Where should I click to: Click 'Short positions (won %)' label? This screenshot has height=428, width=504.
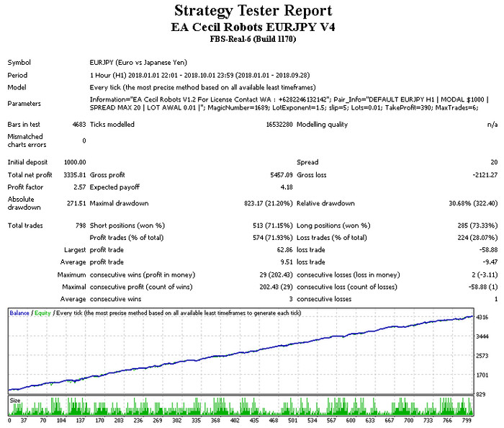click(127, 226)
